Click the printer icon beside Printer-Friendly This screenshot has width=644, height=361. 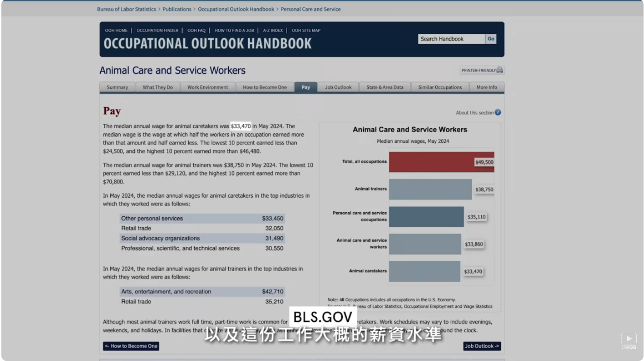coord(500,70)
